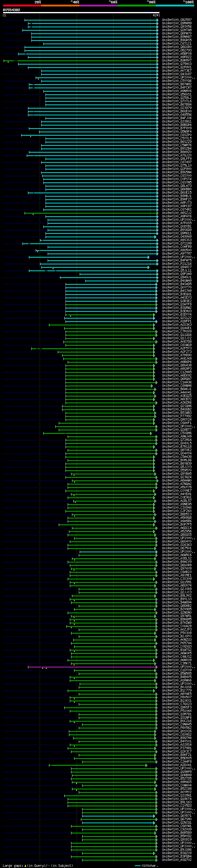Viewport: 197px width, 868px height.
Task: Select the hit label UniRef100_P51064
Action: tap(177, 711)
